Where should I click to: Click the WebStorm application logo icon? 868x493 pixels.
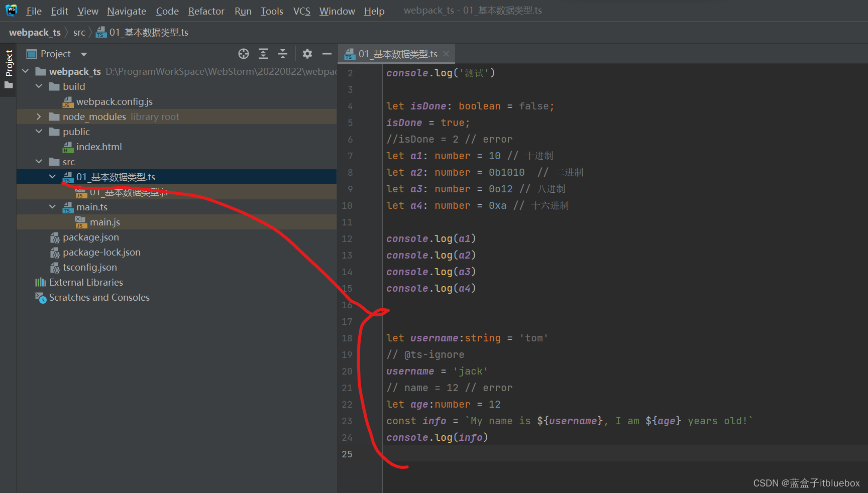tap(11, 10)
